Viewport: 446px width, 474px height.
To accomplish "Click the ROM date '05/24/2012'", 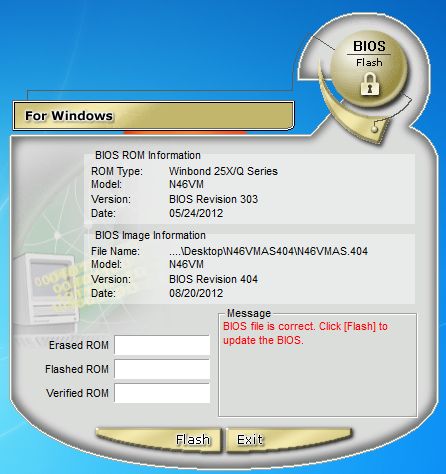I will click(x=196, y=213).
